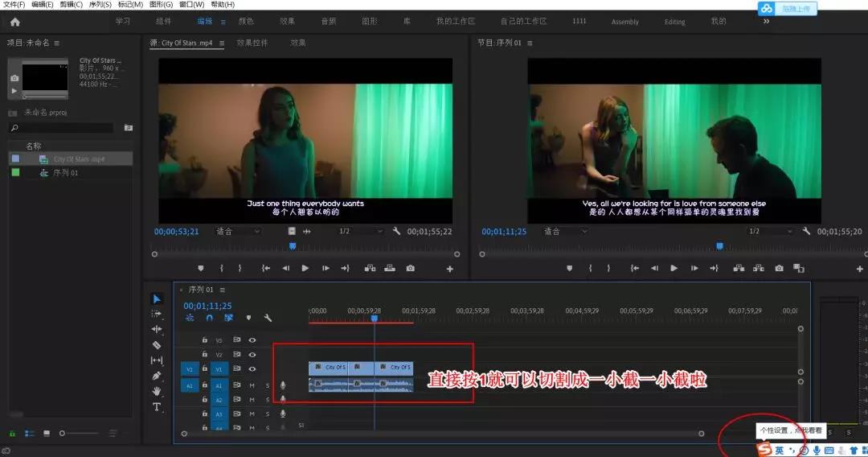Click Program monitor playhead marker
Viewport: 868px width, 457px height.
tap(719, 246)
